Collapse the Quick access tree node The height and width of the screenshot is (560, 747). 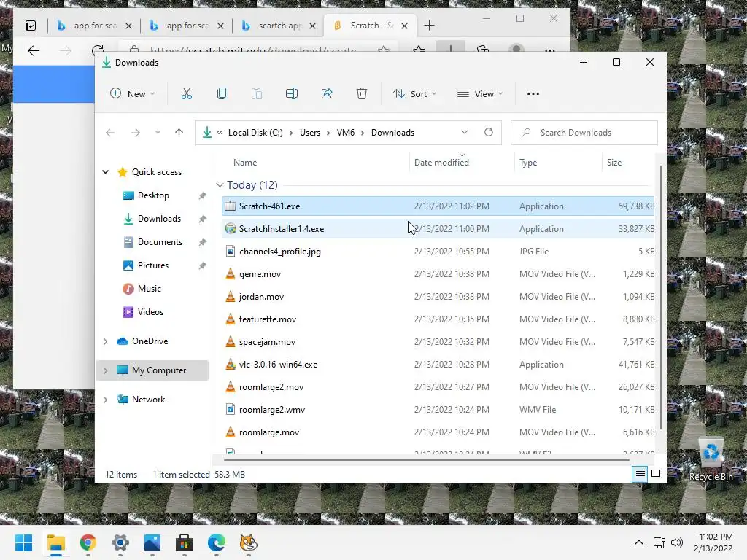[105, 172]
